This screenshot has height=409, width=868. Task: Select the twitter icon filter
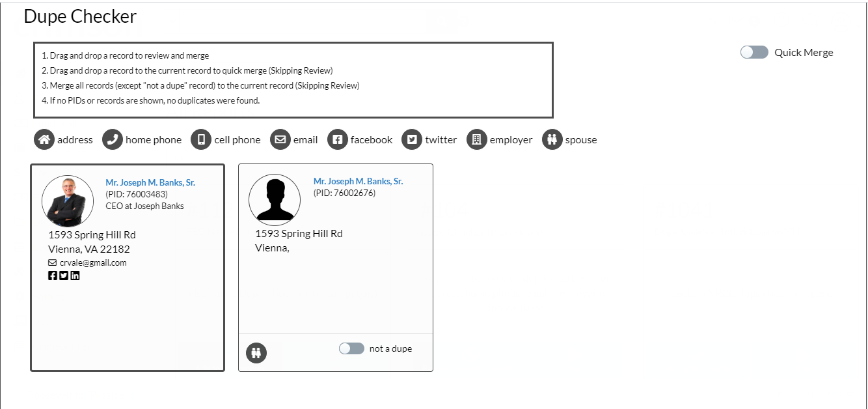(412, 139)
